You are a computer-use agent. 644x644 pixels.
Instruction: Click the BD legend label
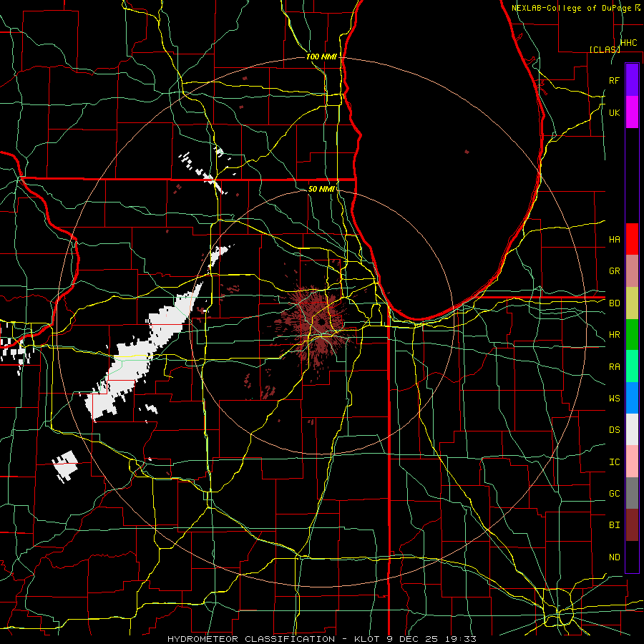coord(615,303)
